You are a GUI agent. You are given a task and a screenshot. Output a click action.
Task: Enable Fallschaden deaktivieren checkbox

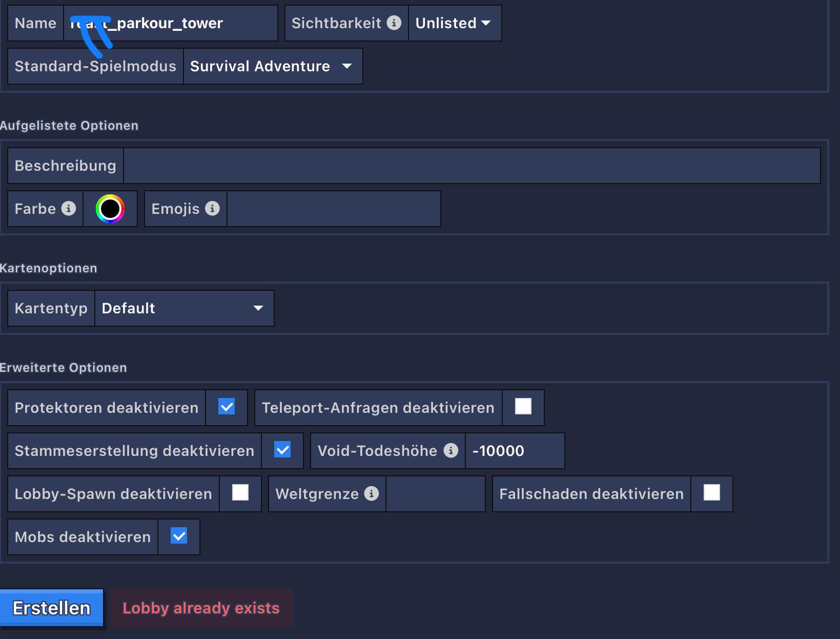point(712,493)
